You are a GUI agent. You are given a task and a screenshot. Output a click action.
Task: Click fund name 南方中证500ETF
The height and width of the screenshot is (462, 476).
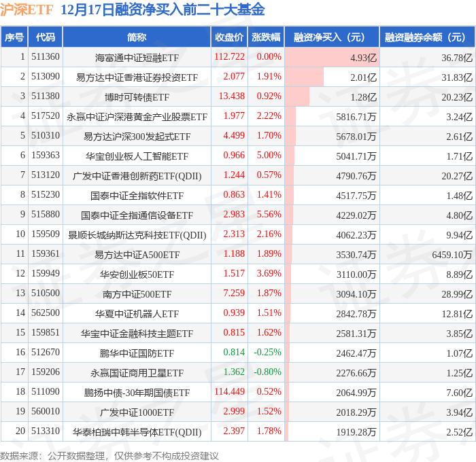(x=137, y=294)
